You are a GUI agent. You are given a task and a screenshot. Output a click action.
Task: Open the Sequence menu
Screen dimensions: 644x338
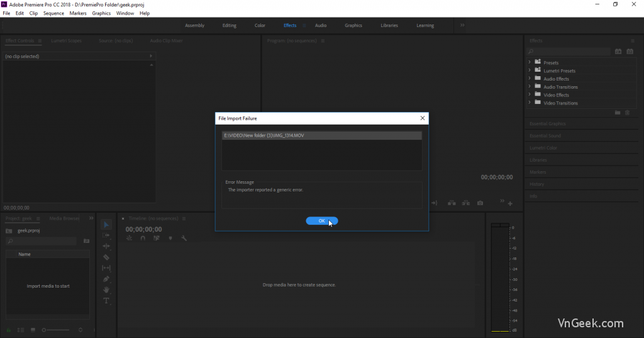click(53, 13)
